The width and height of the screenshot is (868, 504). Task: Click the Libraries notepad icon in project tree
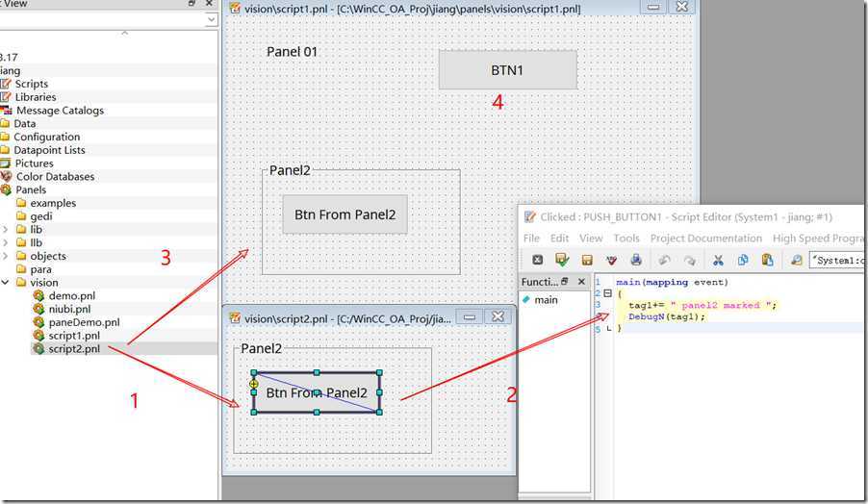pos(6,97)
